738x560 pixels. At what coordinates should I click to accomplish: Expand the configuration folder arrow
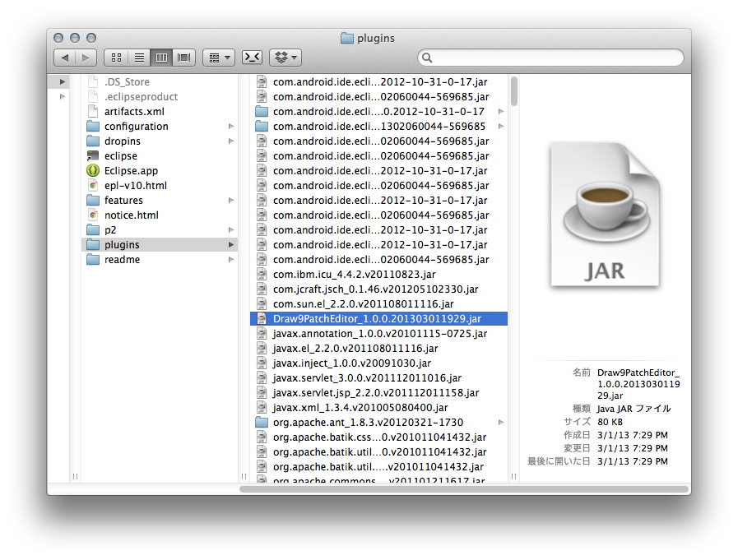(x=231, y=127)
